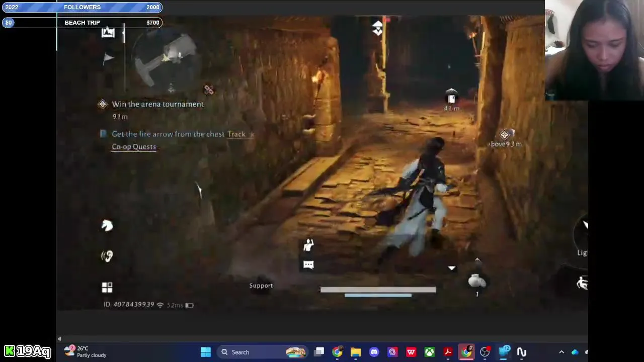
Task: Open the Co-op Quests link
Action: click(x=134, y=147)
